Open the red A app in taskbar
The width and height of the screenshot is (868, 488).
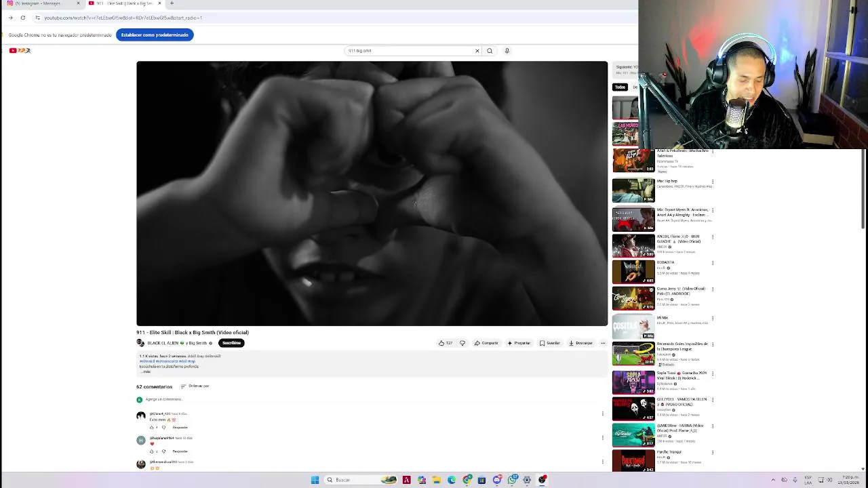pyautogui.click(x=407, y=480)
